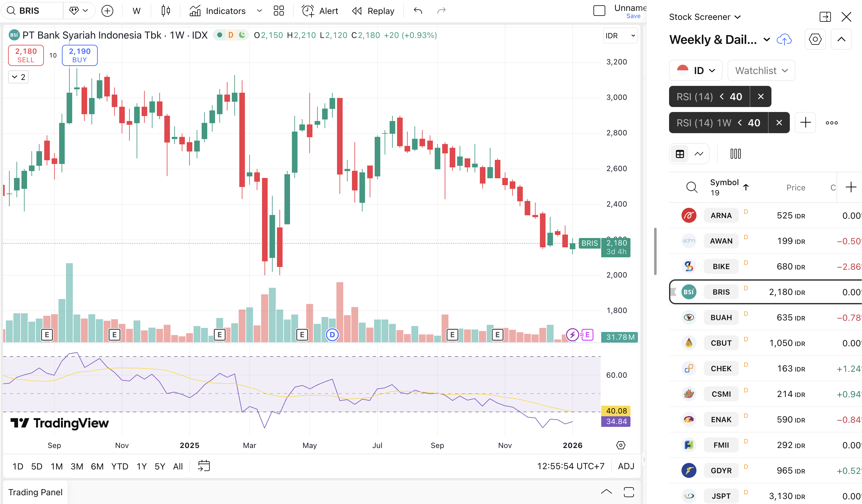This screenshot has width=862, height=504.
Task: Click the undo arrow
Action: (418, 11)
